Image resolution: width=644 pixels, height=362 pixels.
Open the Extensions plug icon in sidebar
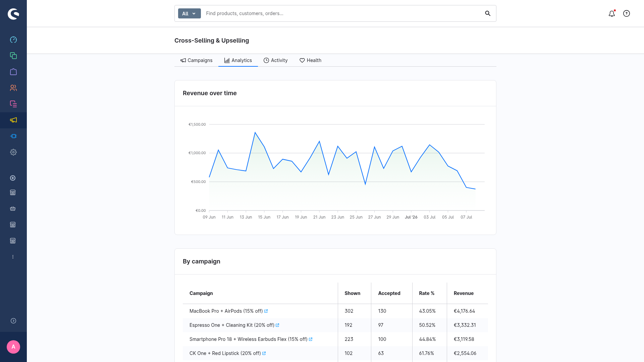tap(13, 136)
